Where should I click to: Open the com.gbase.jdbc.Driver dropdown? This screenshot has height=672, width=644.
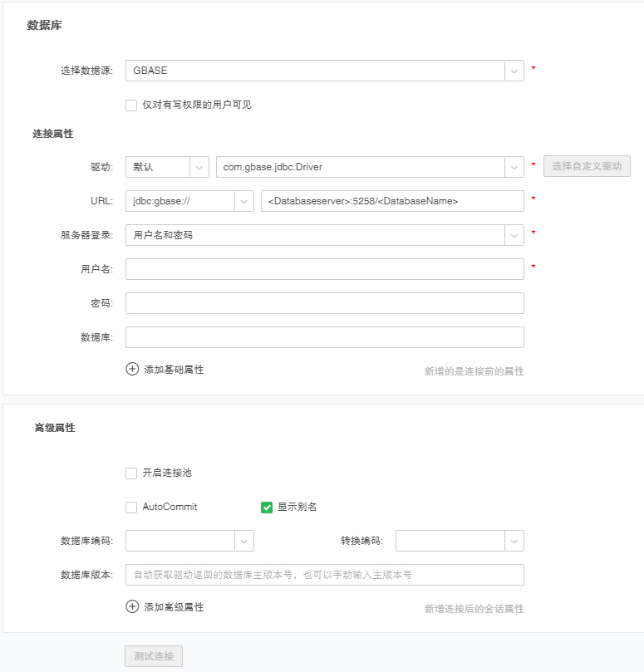point(514,167)
